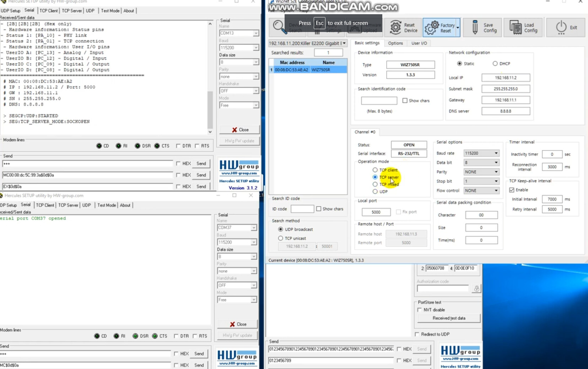588x369 pixels.
Task: Select the DHCP network option
Action: click(x=495, y=64)
